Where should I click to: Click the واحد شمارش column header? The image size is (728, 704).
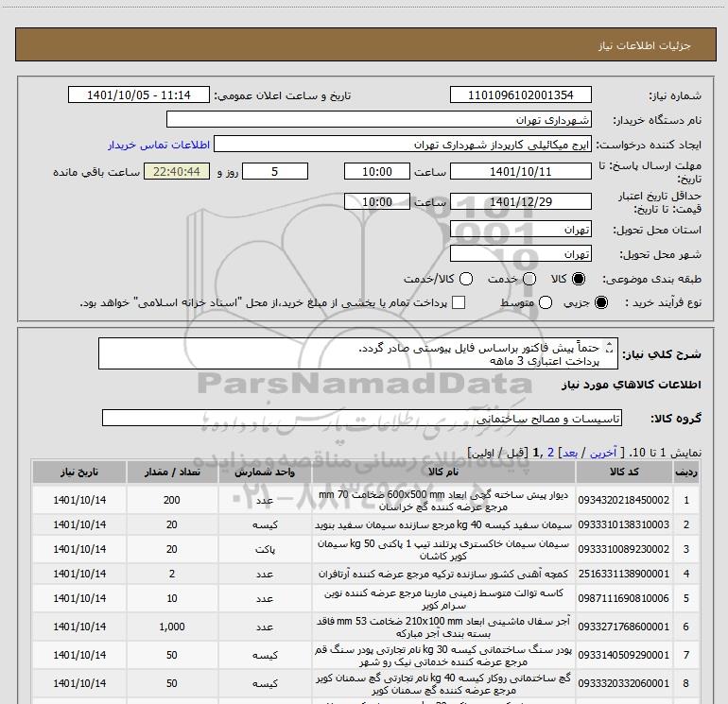pos(265,472)
